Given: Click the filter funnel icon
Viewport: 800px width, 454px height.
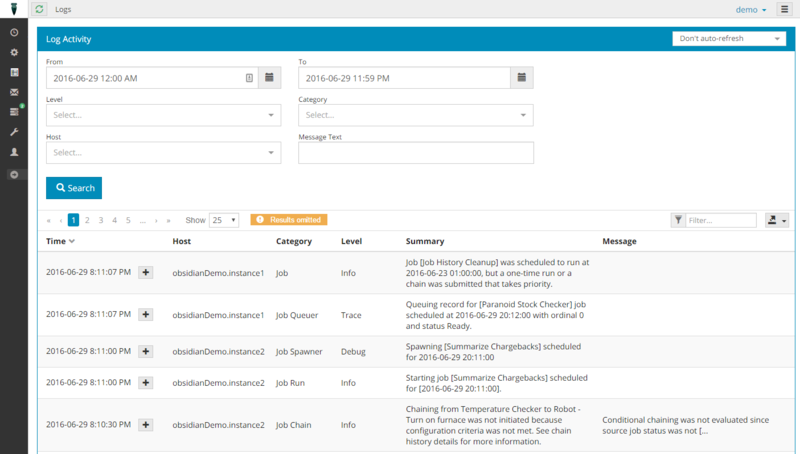Looking at the screenshot, I should tap(678, 220).
